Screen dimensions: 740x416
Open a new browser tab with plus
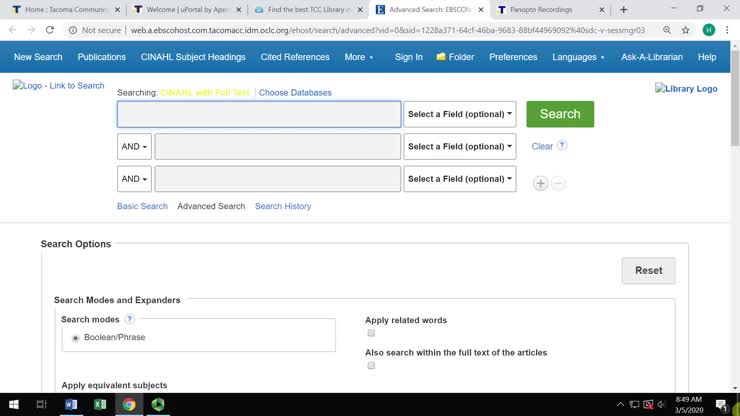pyautogui.click(x=624, y=9)
